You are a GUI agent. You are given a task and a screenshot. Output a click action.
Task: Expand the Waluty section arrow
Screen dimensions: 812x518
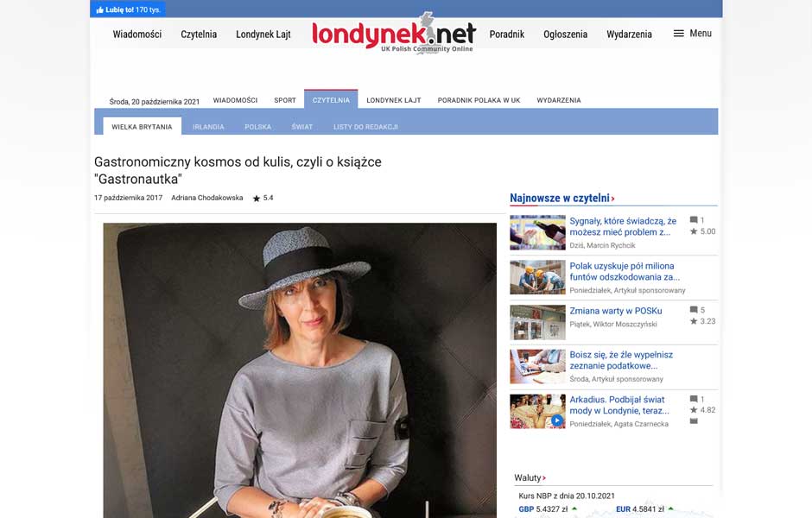coord(543,478)
